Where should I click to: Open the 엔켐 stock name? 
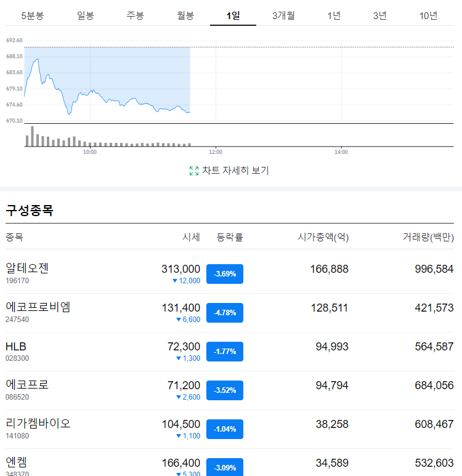point(16,462)
